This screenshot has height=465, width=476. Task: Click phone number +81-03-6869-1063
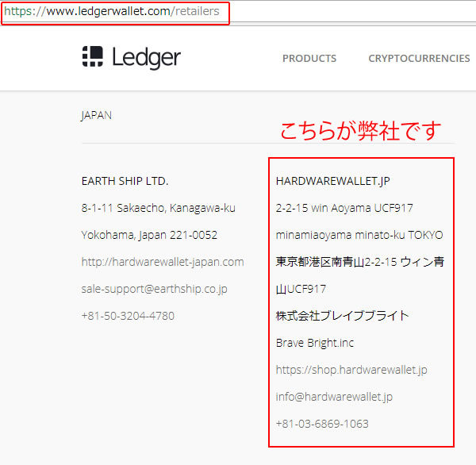tap(322, 424)
